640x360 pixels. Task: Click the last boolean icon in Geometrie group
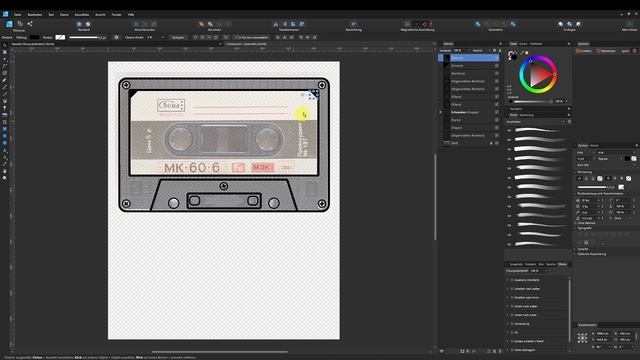point(513,24)
